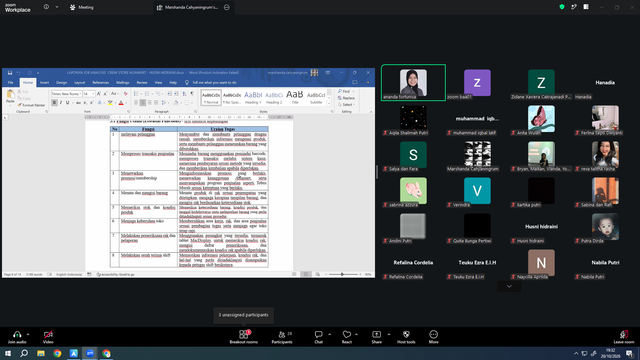Toggle Italic formatting in shared Word ribbon
640x360 pixels.
pos(61,103)
